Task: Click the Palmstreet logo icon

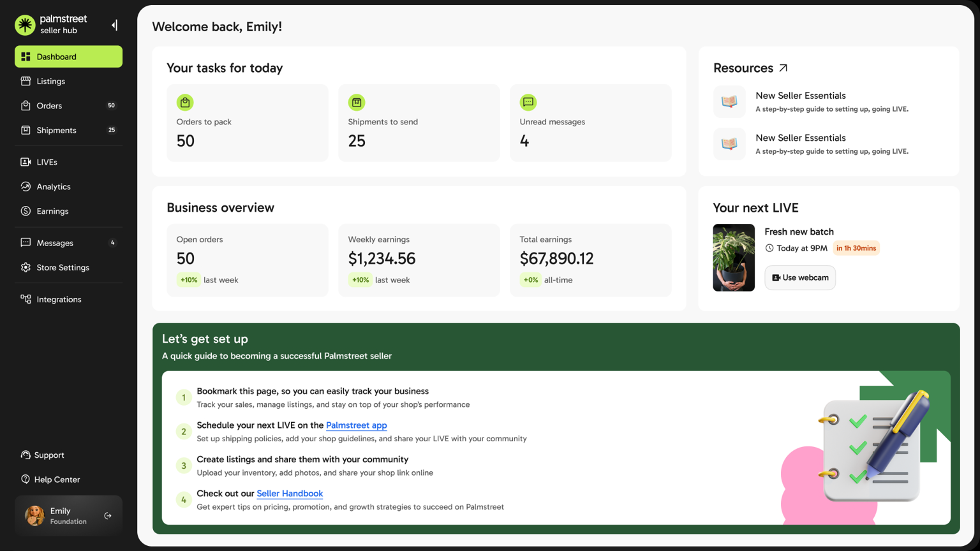Action: 25,25
